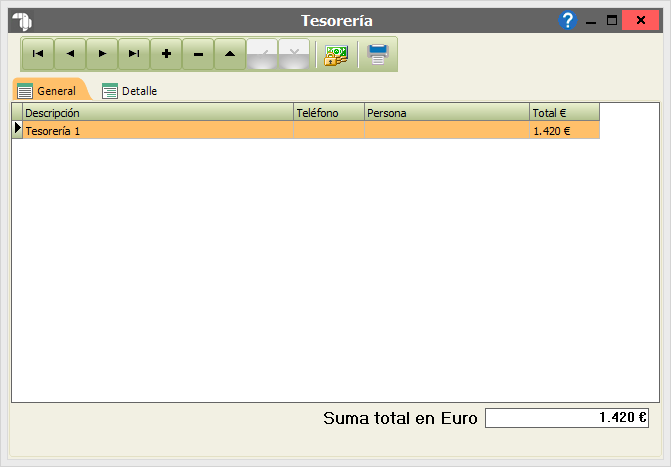The image size is (671, 467).
Task: Click the Suma total en Euro field
Action: (x=567, y=418)
